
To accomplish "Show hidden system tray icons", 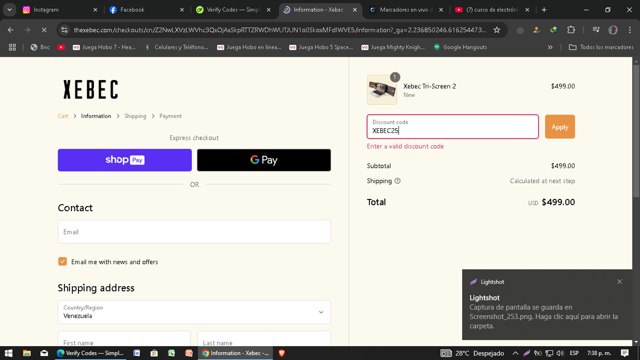I will [x=515, y=353].
